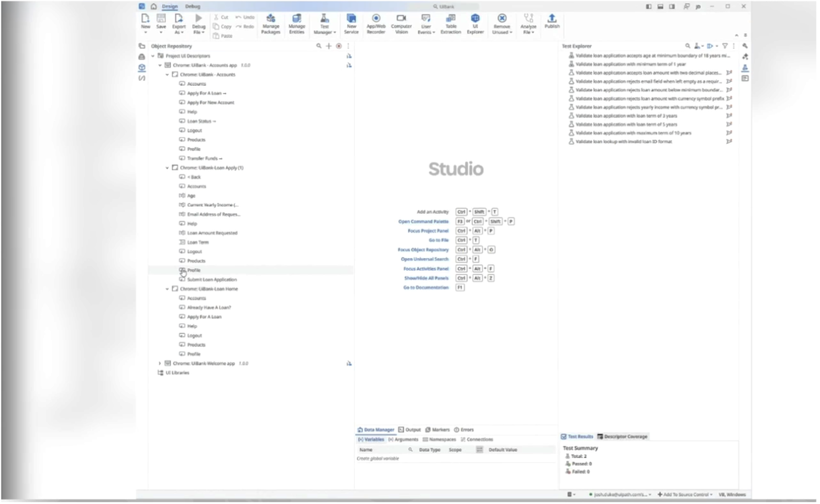
Task: Search in the Object Repository panel
Action: pos(319,46)
